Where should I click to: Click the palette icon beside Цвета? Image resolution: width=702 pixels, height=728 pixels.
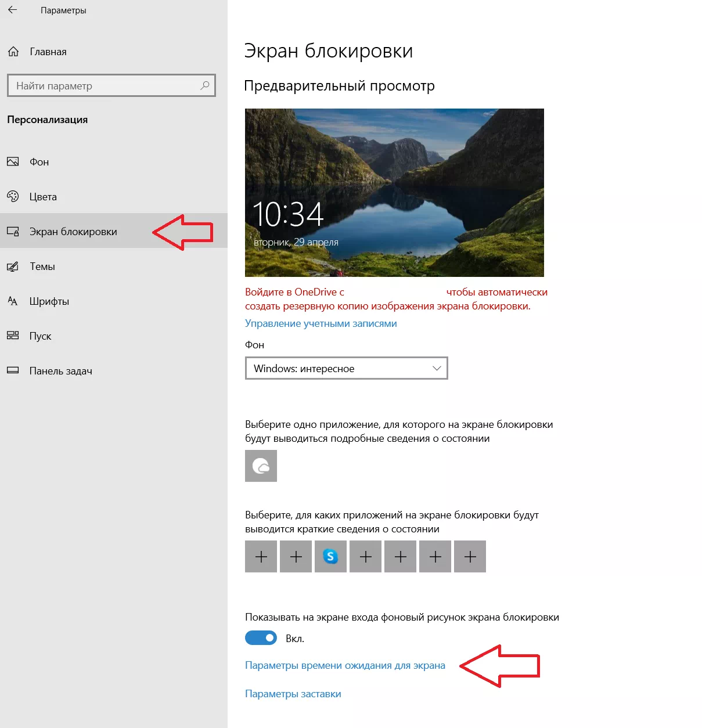[13, 197]
